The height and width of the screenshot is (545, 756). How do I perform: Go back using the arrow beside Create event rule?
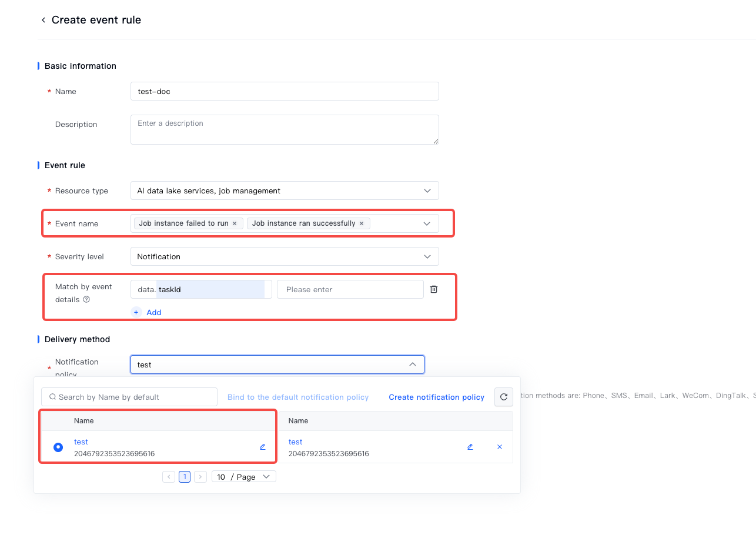coord(43,20)
